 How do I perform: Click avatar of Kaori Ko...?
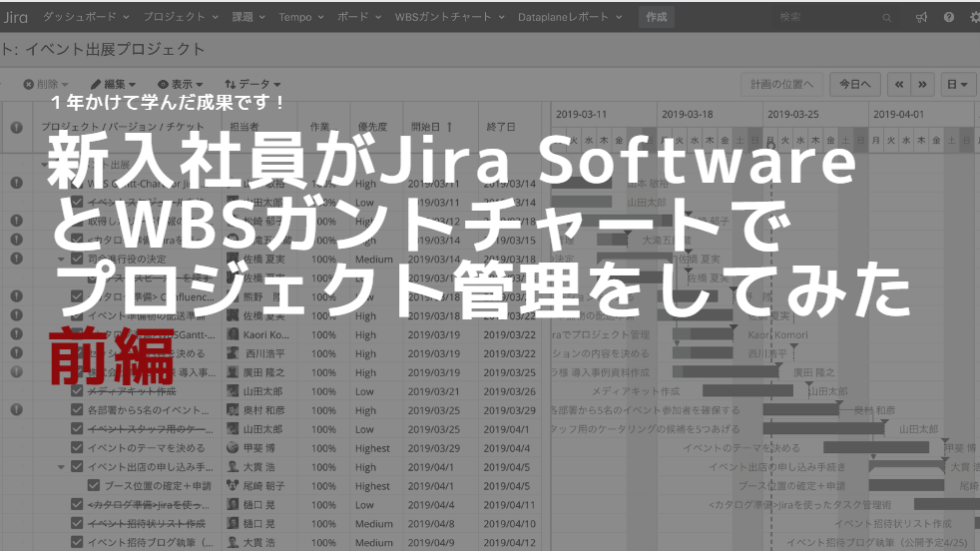coord(233,334)
